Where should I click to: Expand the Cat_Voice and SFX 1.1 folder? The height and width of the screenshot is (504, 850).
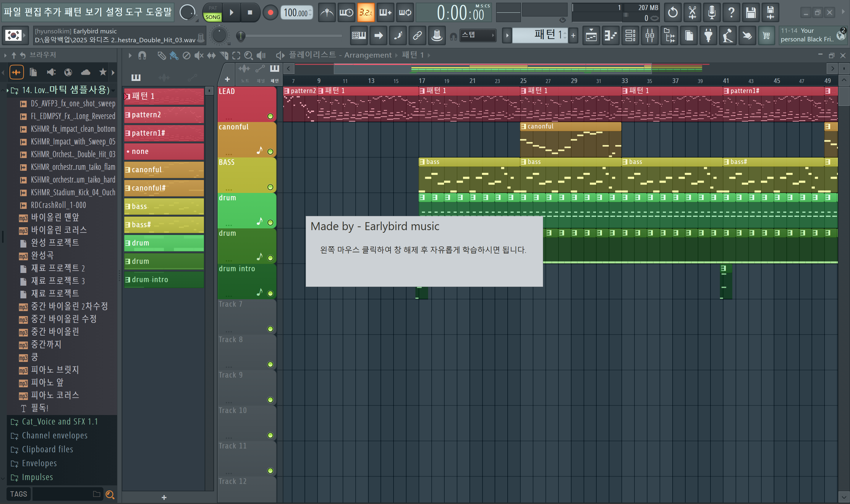[x=59, y=422]
